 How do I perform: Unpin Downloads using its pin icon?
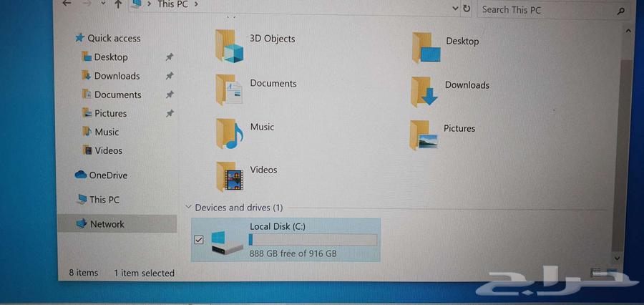170,76
